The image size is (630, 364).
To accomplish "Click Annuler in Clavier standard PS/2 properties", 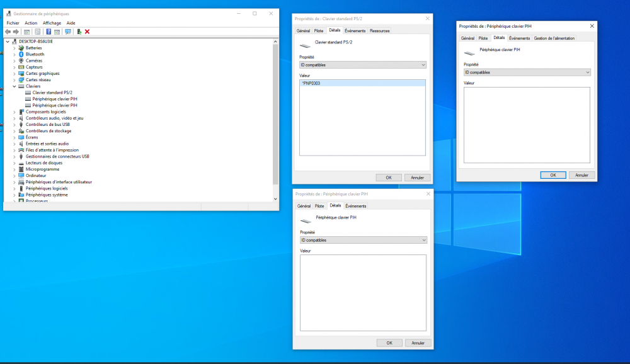I will (418, 178).
